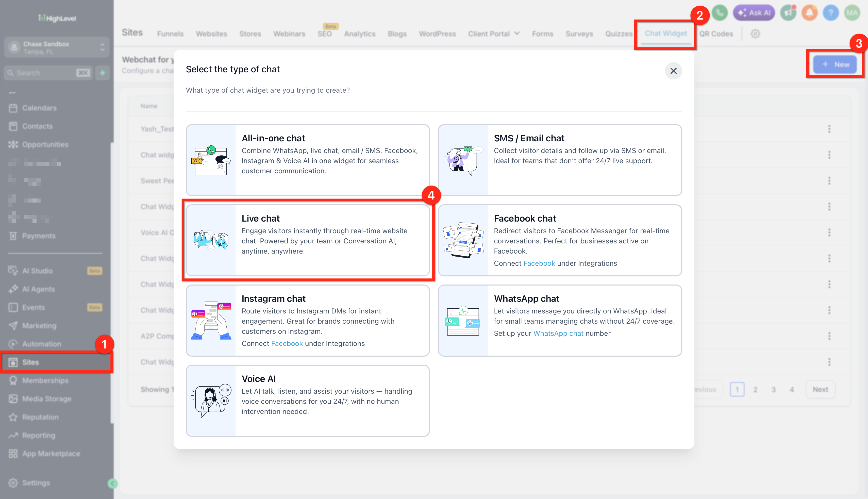The height and width of the screenshot is (499, 868).
Task: Open the Surveys tab
Action: [x=579, y=34]
